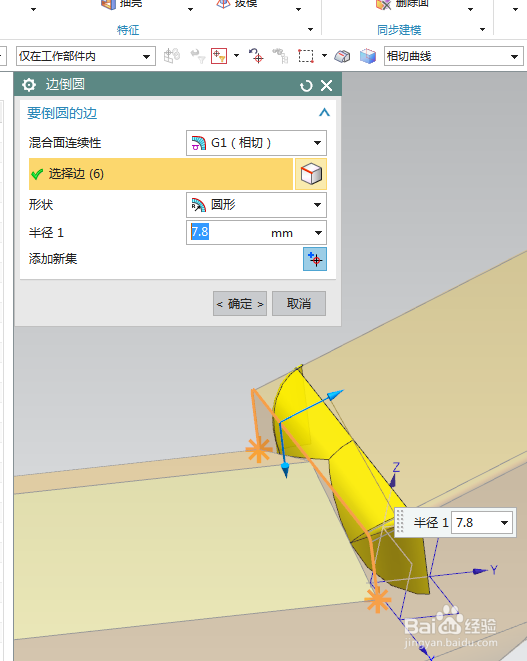Open the 仅在工作部件内 selection scope dropdown
Image resolution: width=527 pixels, height=661 pixels.
tap(86, 56)
